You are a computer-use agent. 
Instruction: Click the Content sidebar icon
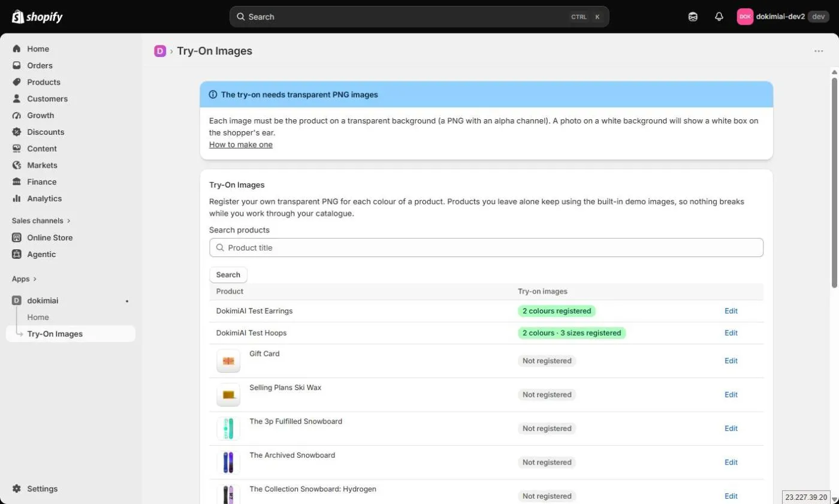click(x=17, y=149)
